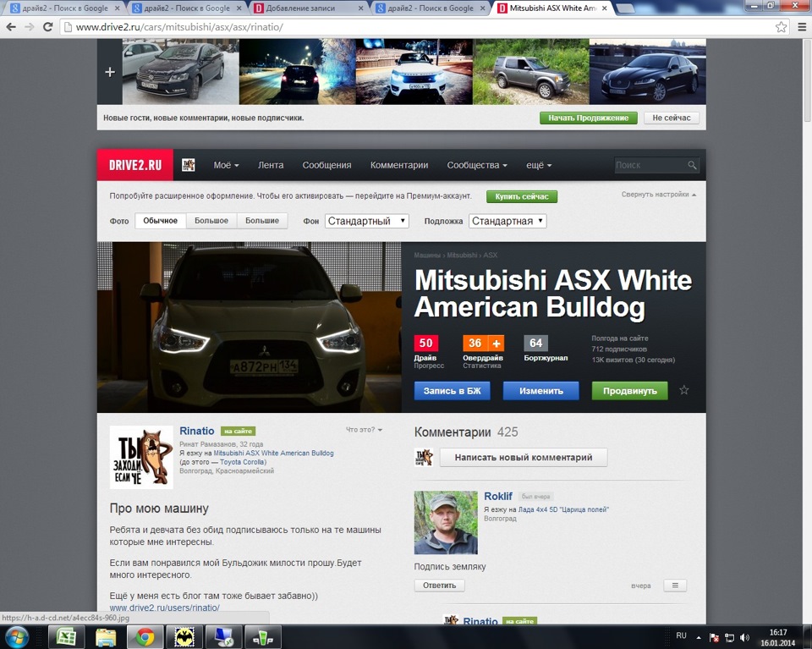Click Запись в БЖ button

tap(452, 391)
